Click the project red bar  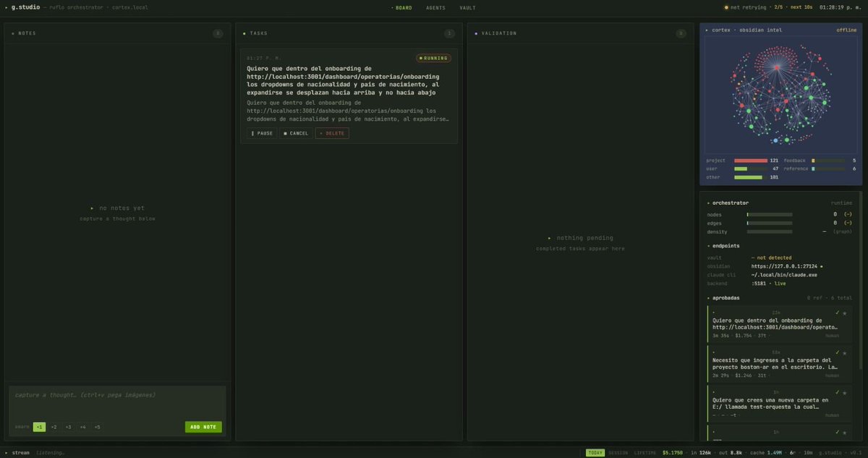[751, 160]
